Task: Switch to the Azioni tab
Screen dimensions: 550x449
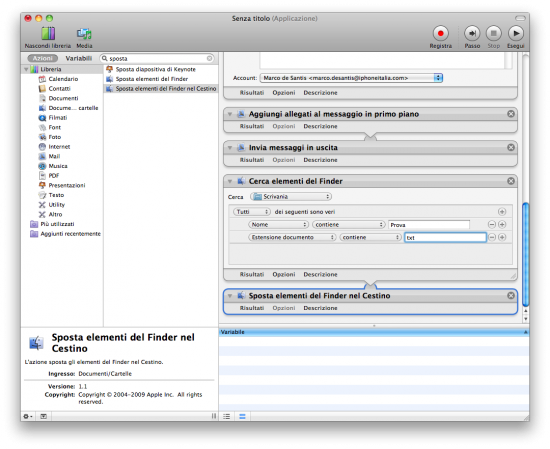Action: (42, 58)
